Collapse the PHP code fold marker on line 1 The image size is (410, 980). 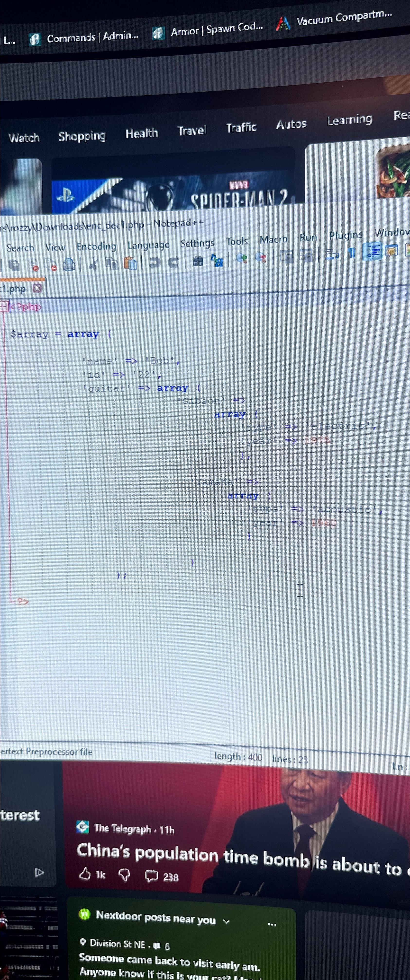pos(3,306)
